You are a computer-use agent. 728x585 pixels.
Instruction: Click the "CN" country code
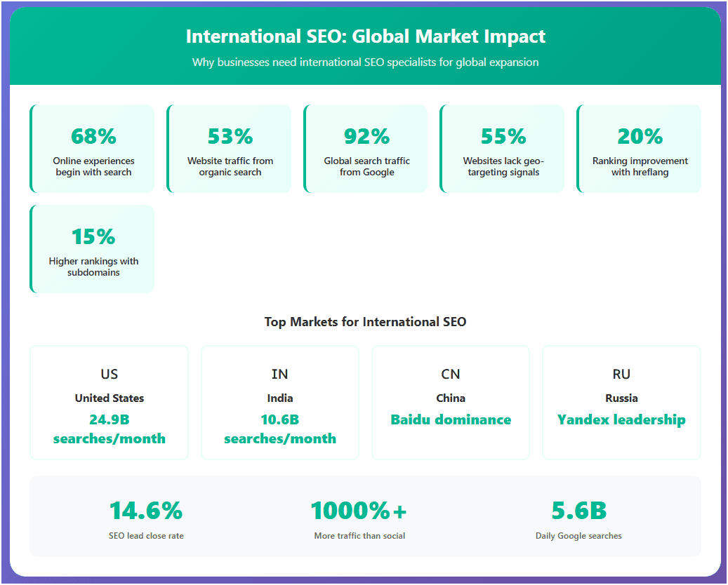click(451, 374)
